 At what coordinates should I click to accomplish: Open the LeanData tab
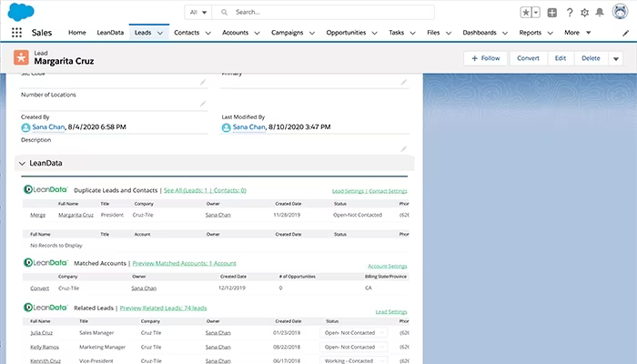pyautogui.click(x=110, y=33)
